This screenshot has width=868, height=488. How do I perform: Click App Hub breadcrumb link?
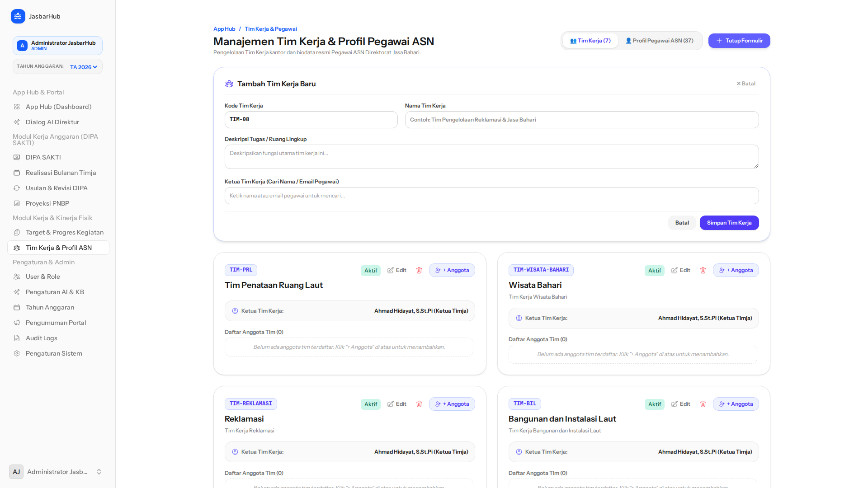coord(224,29)
